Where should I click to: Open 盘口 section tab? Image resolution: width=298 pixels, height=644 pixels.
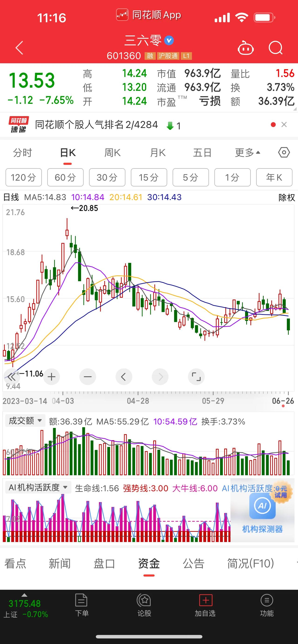point(104,564)
